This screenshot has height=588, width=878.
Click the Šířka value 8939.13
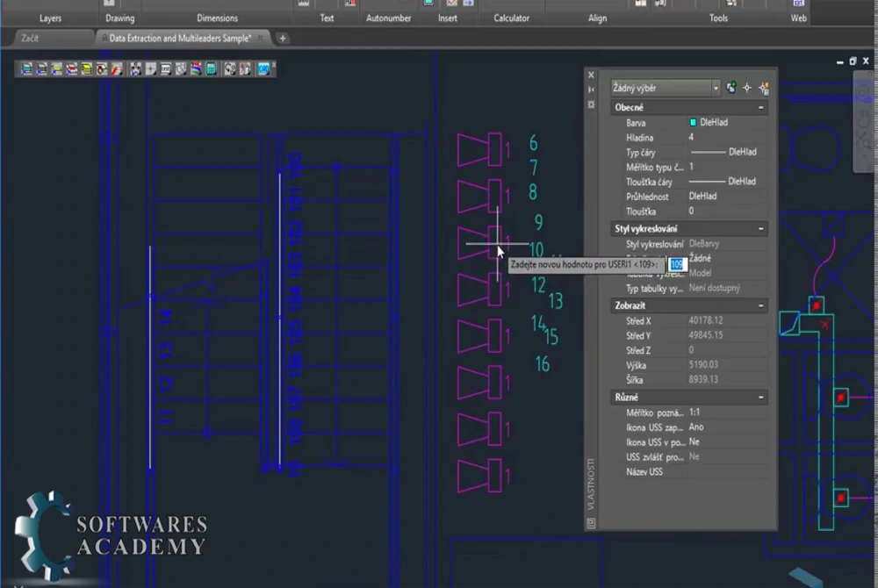click(703, 379)
